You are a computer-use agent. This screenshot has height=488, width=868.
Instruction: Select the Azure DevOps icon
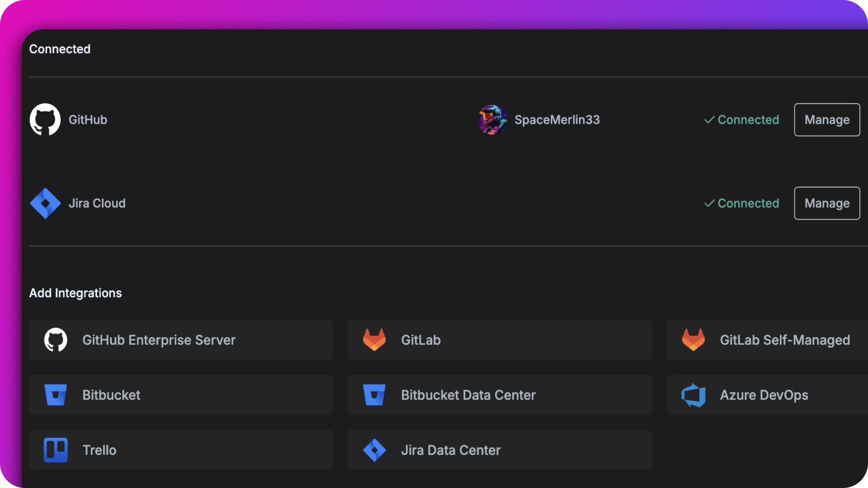click(x=694, y=395)
